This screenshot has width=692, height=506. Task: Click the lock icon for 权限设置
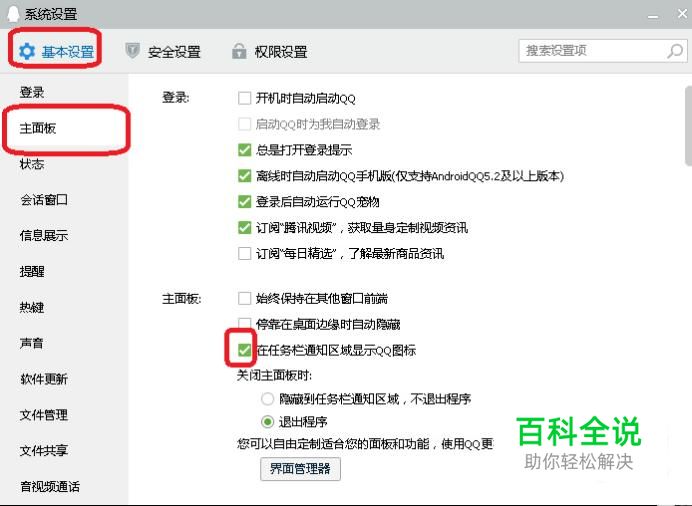[x=239, y=51]
